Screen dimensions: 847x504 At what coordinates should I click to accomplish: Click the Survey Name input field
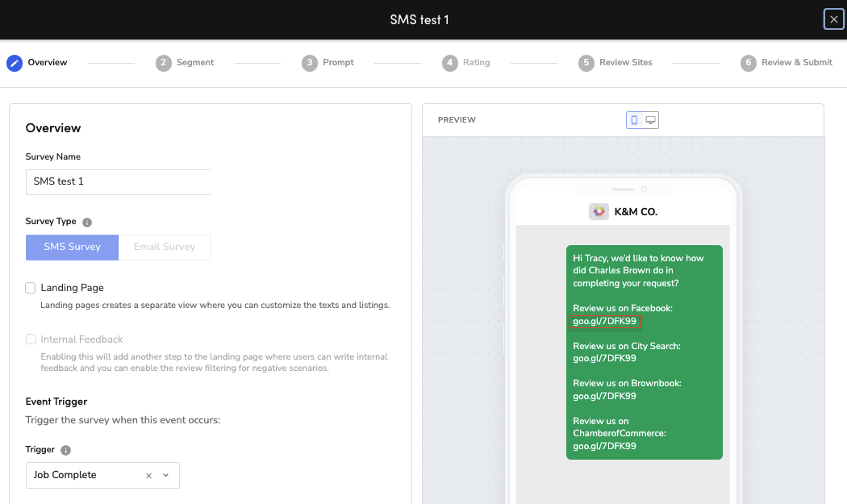tap(119, 182)
